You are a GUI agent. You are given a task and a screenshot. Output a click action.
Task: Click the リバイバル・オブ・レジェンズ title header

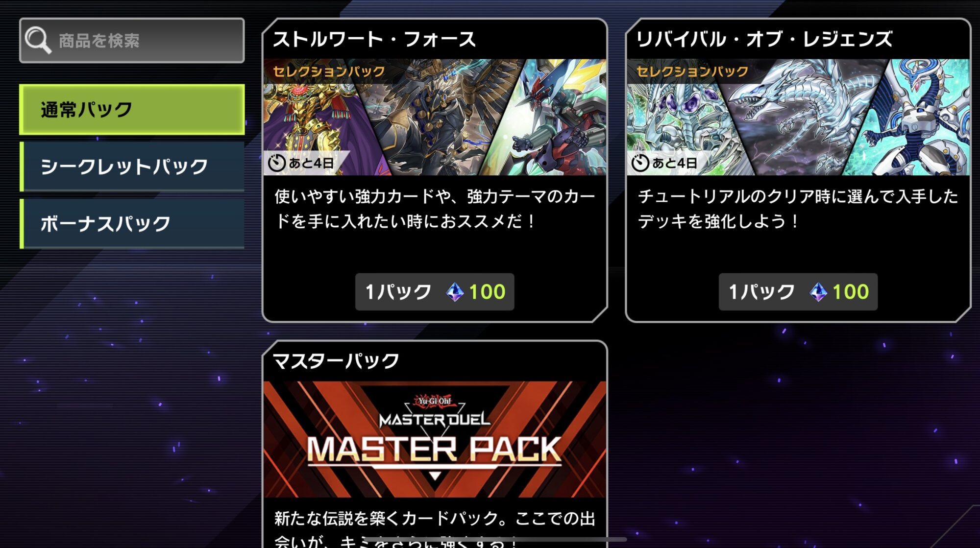click(x=764, y=39)
